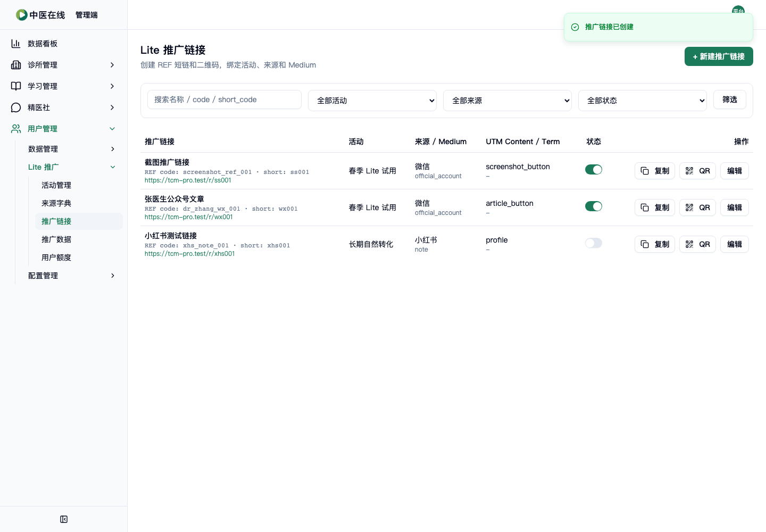Open link https://tcm-pro.test/r/xhs001
The height and width of the screenshot is (532, 766).
(x=190, y=254)
